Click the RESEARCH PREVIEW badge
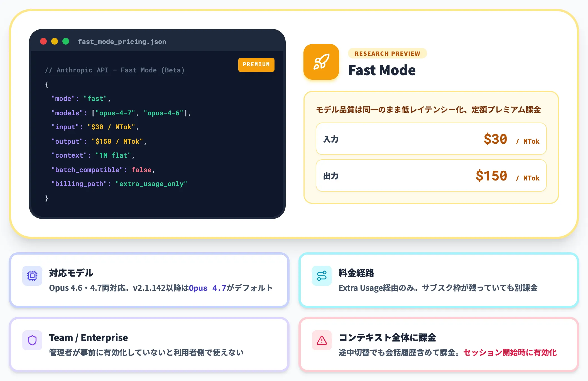This screenshot has height=381, width=588. 387,53
